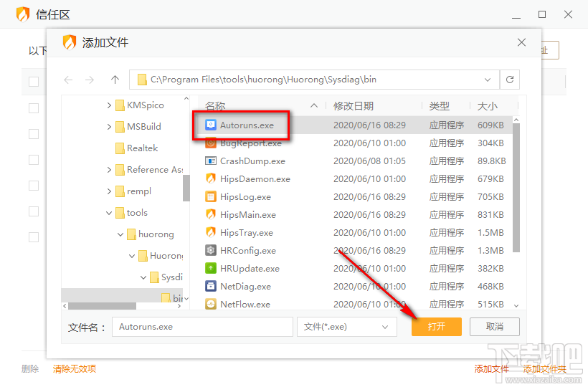Click the huorong folder icon in tree
Viewport: 588px width, 387px height.
point(132,234)
